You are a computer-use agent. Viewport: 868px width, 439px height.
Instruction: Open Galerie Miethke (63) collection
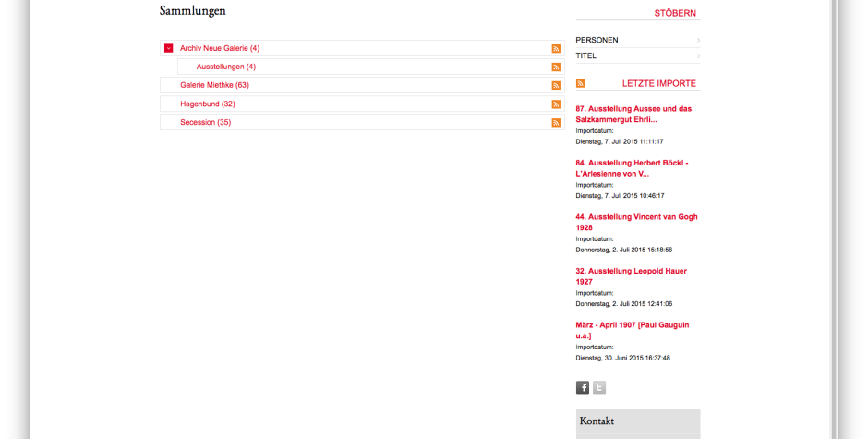[215, 85]
